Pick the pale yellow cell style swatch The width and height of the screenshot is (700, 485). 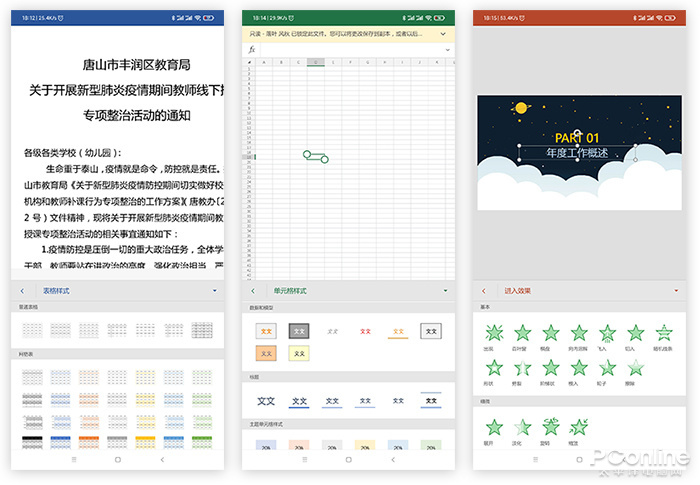tap(299, 353)
